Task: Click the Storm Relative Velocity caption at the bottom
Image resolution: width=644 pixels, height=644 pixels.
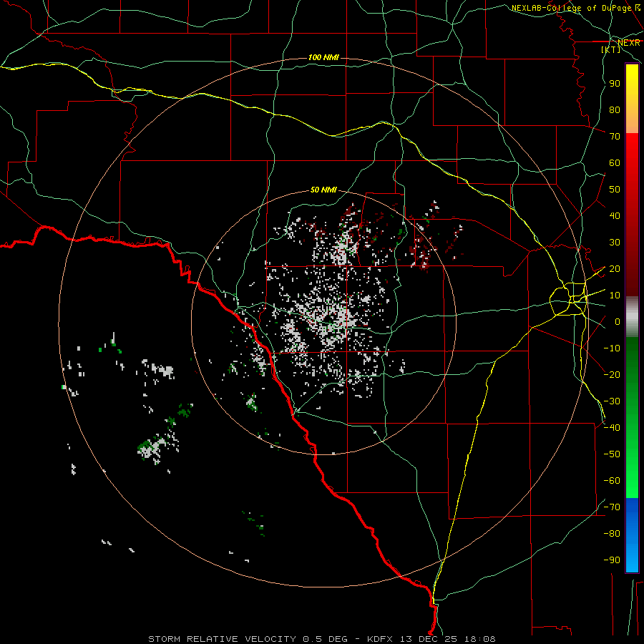Action: (321, 639)
